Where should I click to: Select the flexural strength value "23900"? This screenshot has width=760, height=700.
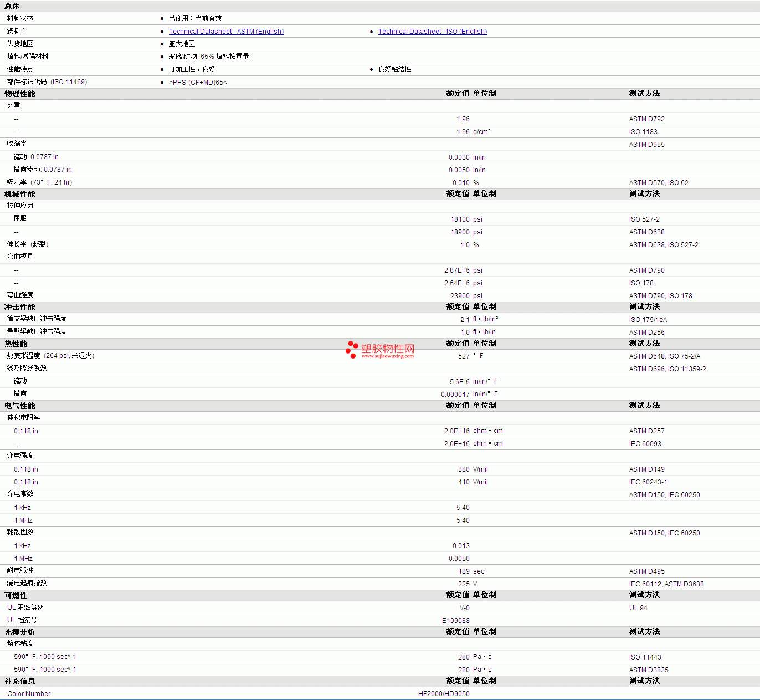coord(460,296)
